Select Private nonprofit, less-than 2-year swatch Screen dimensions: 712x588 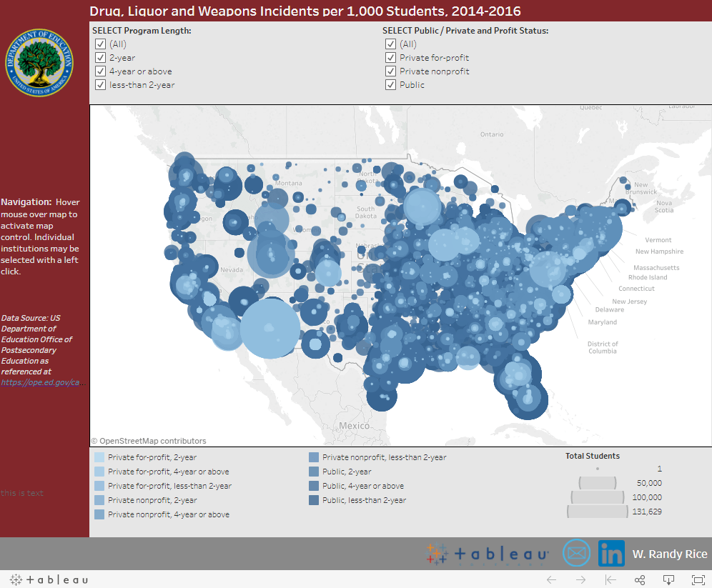pyautogui.click(x=313, y=457)
